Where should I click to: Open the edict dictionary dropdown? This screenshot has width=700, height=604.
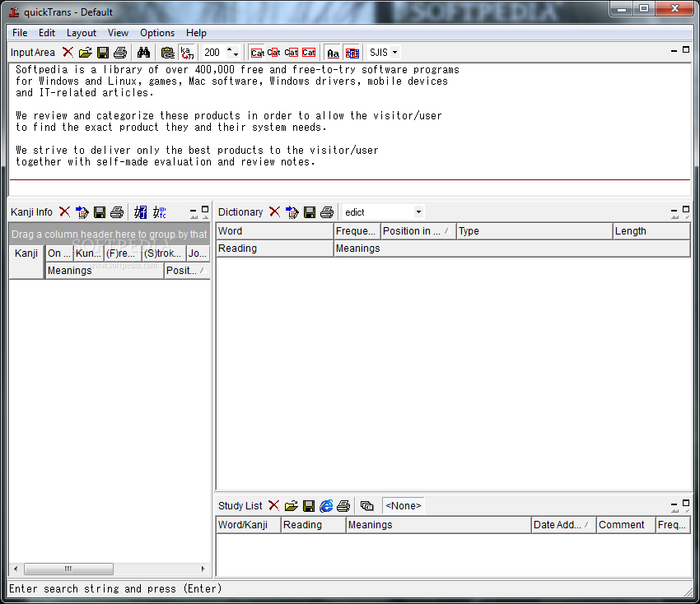tap(418, 211)
